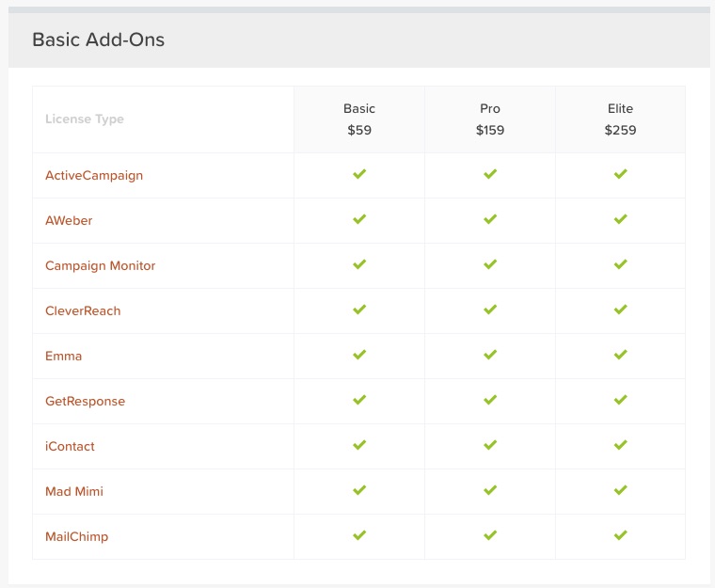This screenshot has height=588, width=715.
Task: Click the CleverReach checkmark under Basic
Action: coord(359,310)
